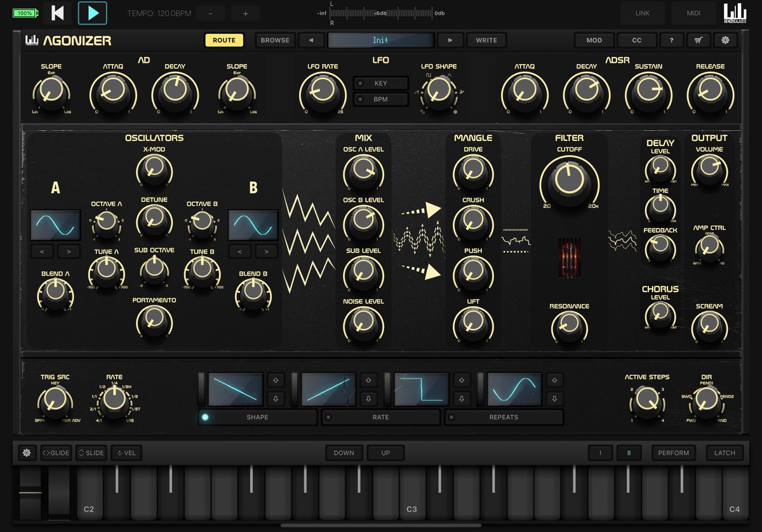Go to the previous preset arrow

pos(311,40)
